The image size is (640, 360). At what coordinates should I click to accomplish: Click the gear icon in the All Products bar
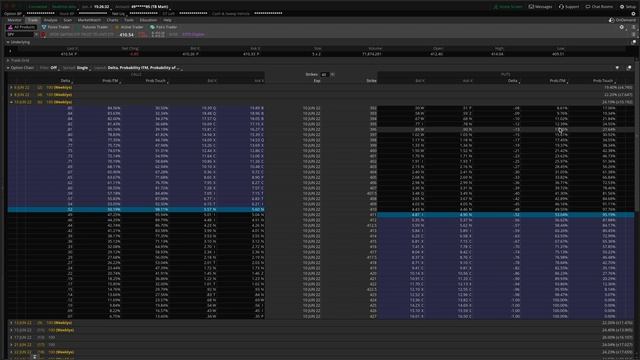[622, 27]
